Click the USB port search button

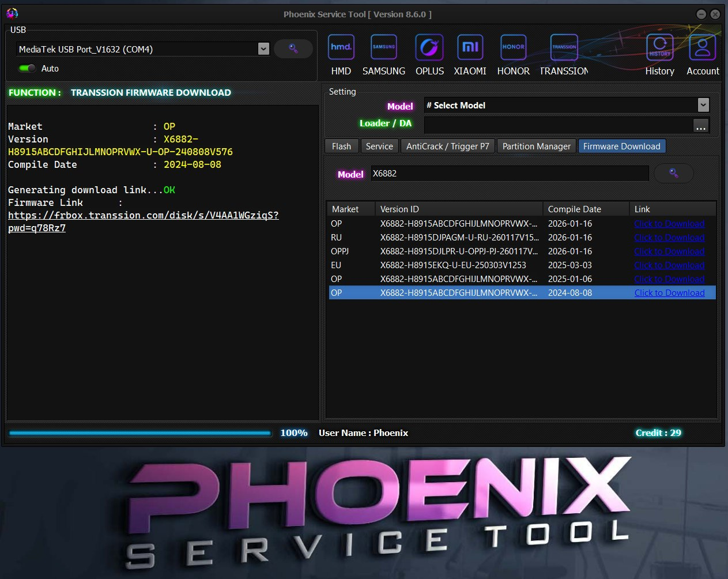(293, 49)
